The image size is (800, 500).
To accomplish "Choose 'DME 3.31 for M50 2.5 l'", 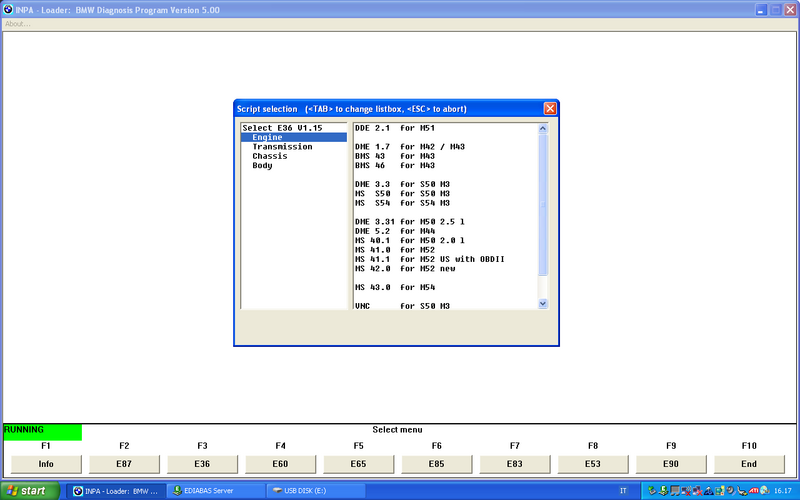I will click(x=410, y=221).
